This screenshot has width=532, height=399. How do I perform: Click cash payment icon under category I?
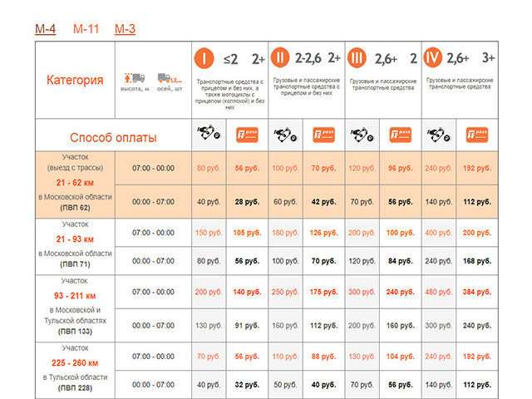click(x=209, y=133)
